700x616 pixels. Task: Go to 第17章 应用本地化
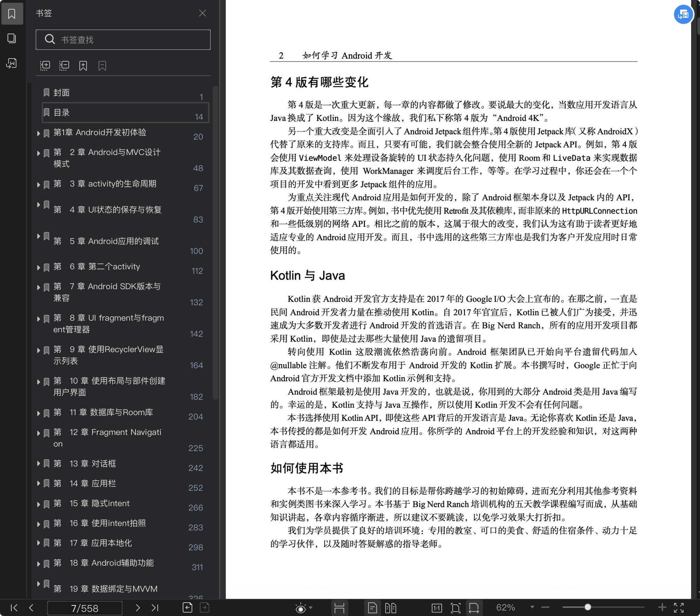tap(92, 543)
